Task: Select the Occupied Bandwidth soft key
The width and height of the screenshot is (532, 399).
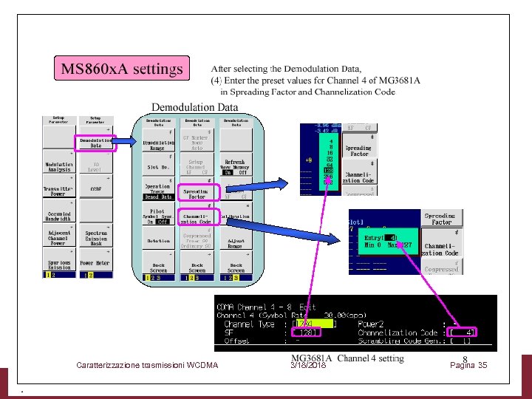Action: [59, 211]
